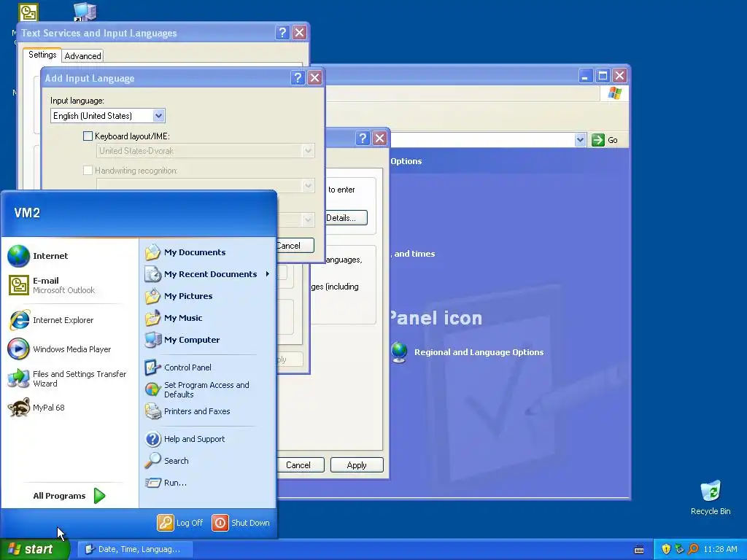The height and width of the screenshot is (560, 747).
Task: Open My Music folder
Action: pyautogui.click(x=174, y=318)
